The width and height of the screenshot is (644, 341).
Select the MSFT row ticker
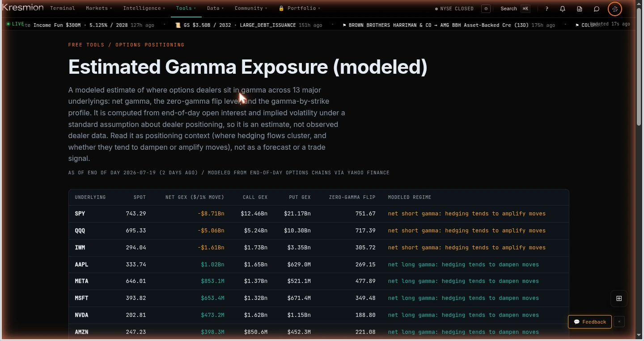tap(81, 298)
